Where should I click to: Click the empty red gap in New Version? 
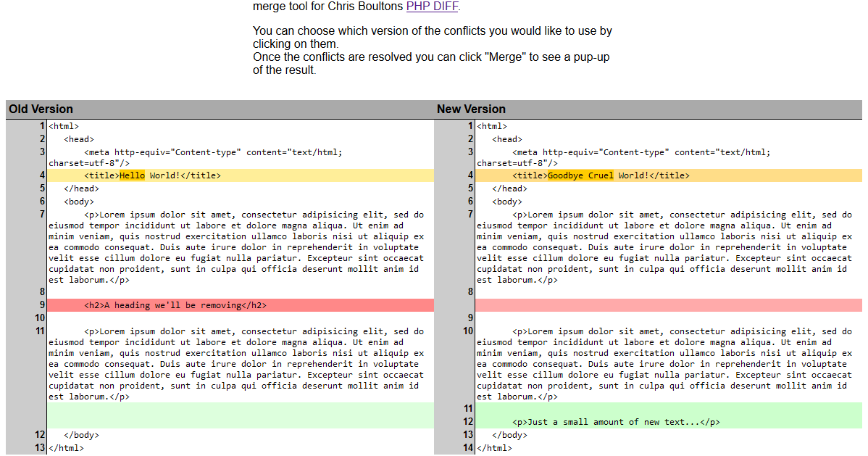[652, 305]
